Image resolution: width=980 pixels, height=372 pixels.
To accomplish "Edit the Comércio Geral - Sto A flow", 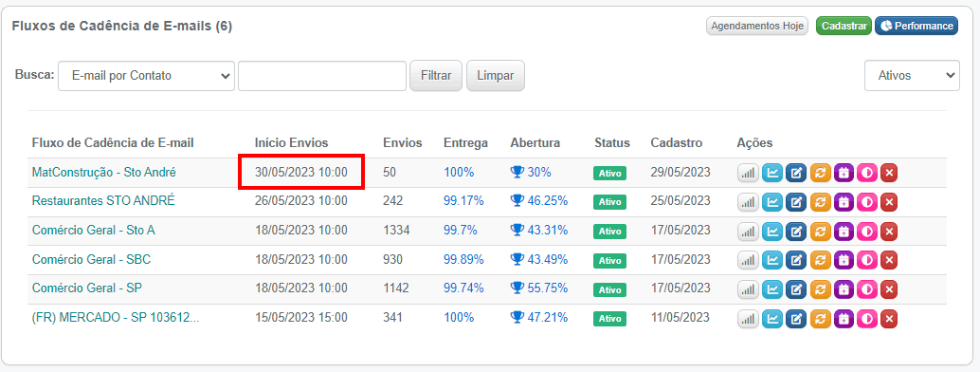I will pos(795,232).
